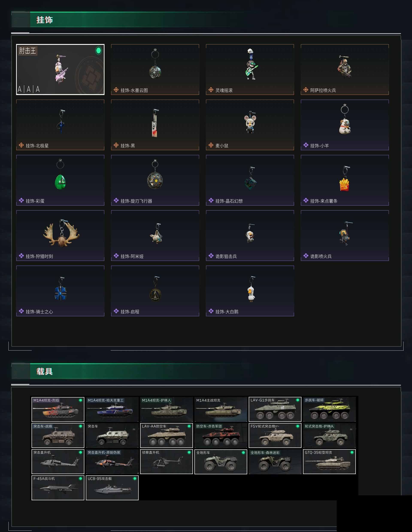The image size is (412, 532).
Task: Open the 挂饰 section header
Action: click(x=44, y=20)
